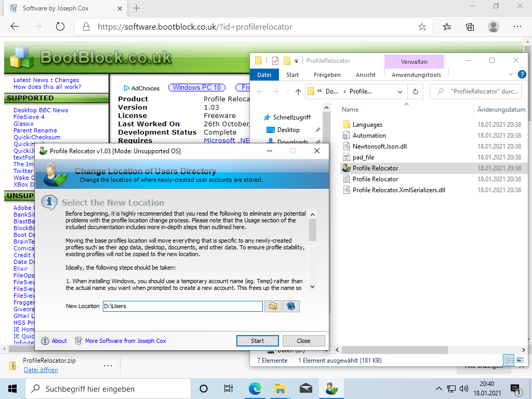Expand the Explorer address path dropdown
Image resolution: width=532 pixels, height=399 pixels.
click(x=400, y=91)
